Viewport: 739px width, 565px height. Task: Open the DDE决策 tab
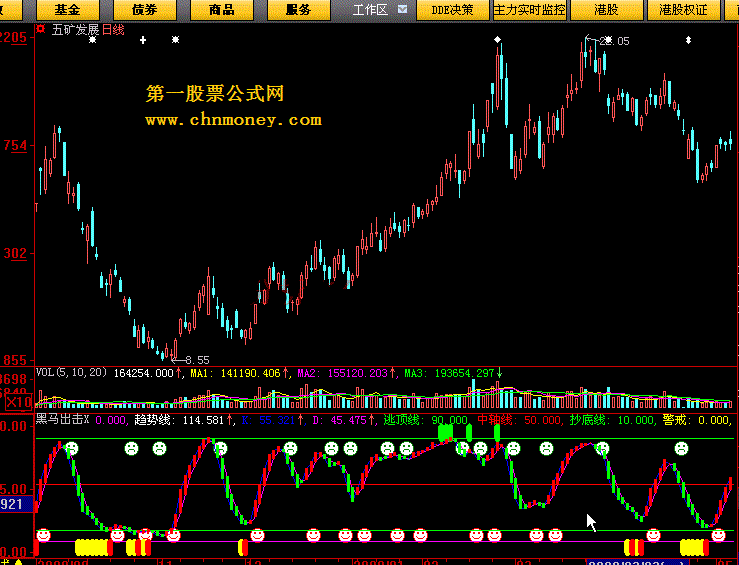tap(452, 10)
